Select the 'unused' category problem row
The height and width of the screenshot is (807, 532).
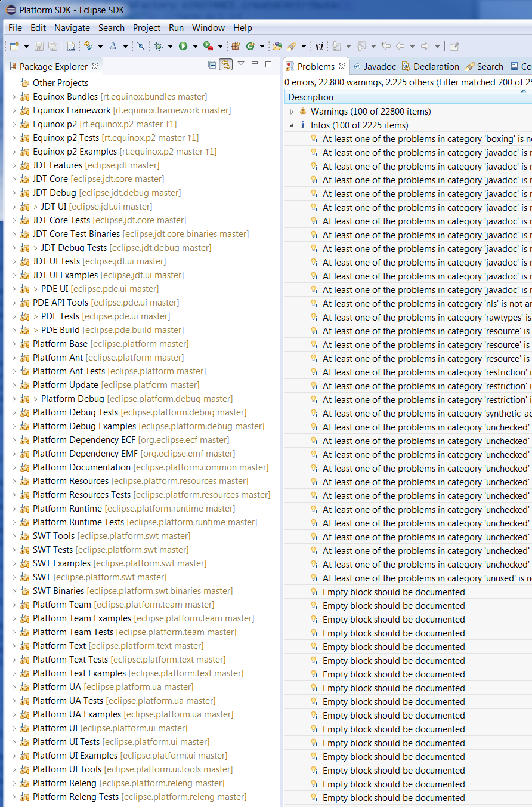click(x=408, y=578)
